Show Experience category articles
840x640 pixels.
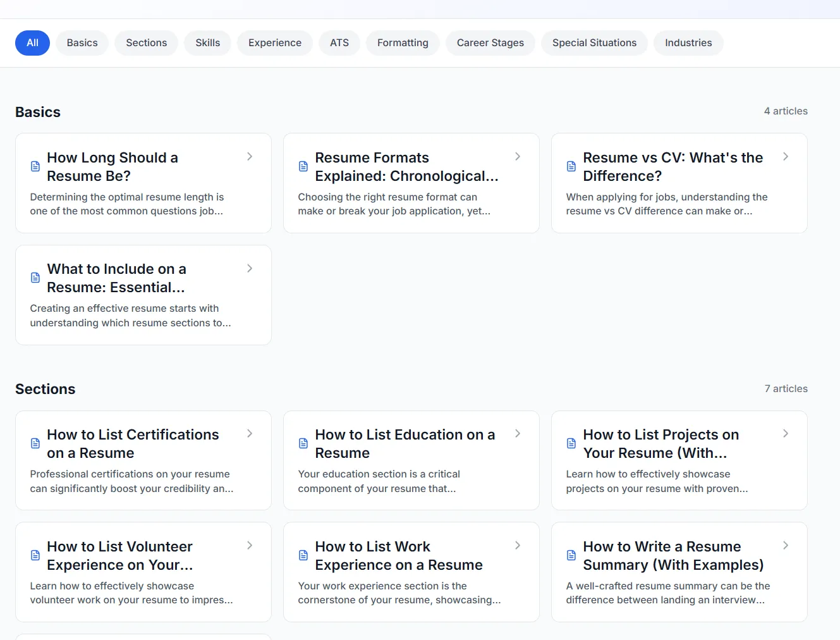(x=275, y=43)
